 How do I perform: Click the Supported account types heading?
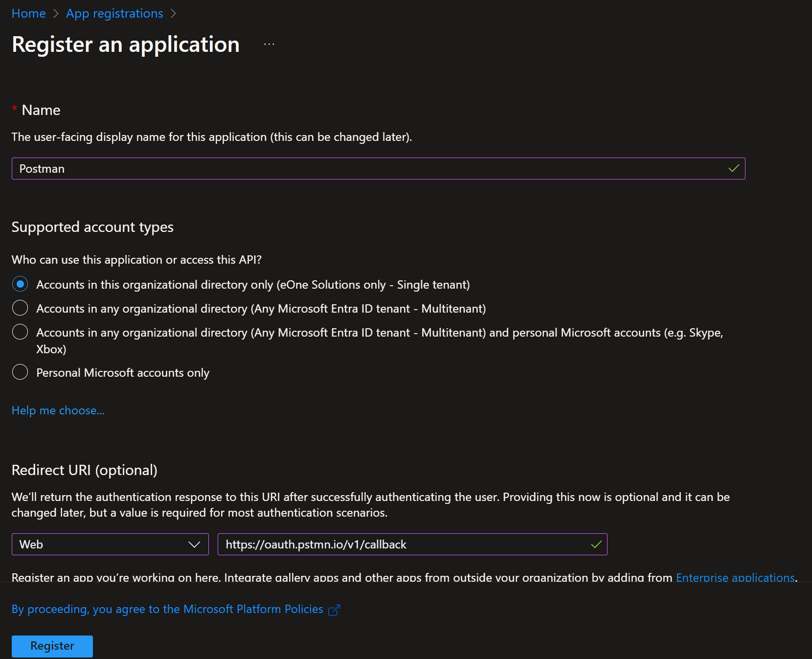92,227
